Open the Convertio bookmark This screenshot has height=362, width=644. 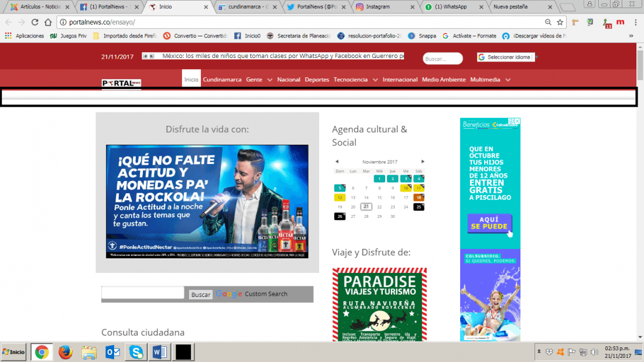click(x=195, y=36)
